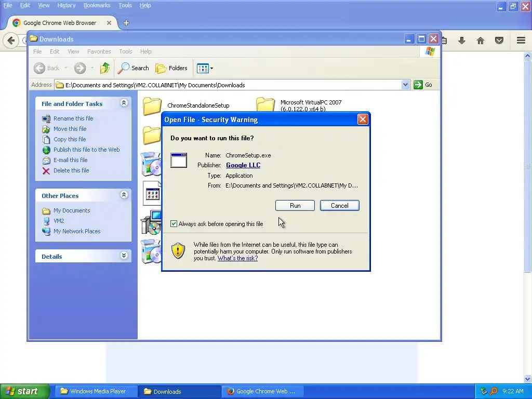Collapse the Other Places panel

coord(124,195)
